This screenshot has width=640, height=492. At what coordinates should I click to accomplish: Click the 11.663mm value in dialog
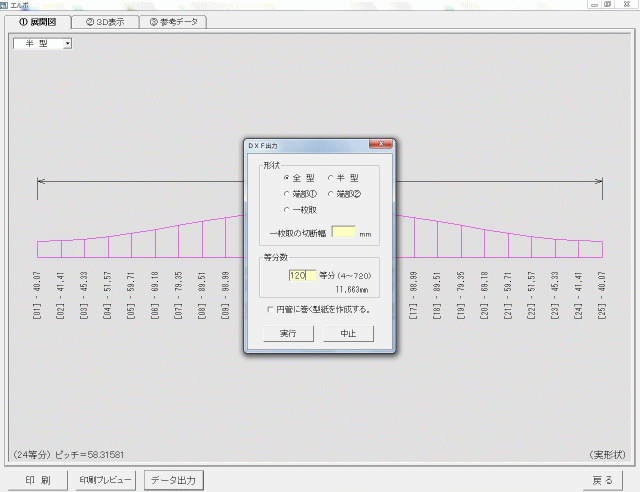click(x=352, y=289)
